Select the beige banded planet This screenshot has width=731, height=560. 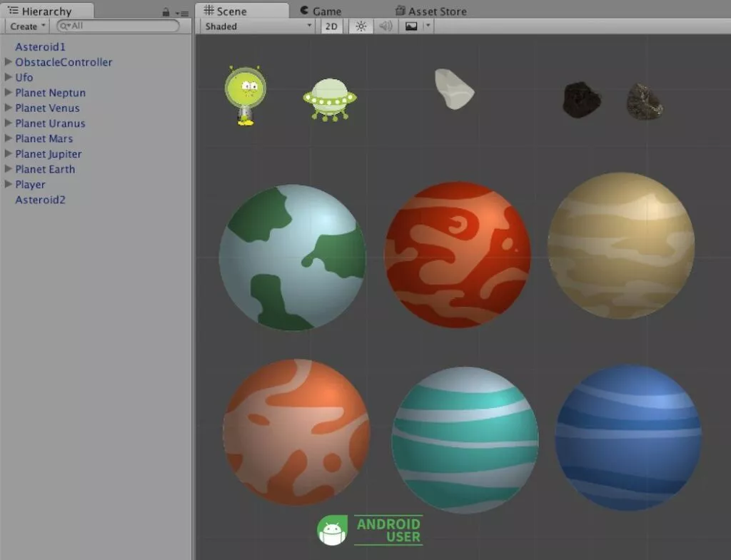621,245
